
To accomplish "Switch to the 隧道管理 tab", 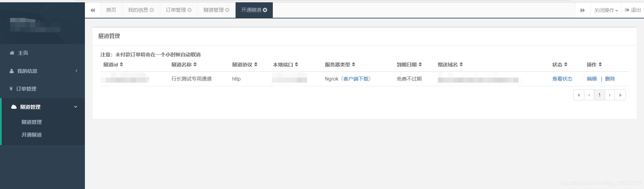I will coord(213,10).
